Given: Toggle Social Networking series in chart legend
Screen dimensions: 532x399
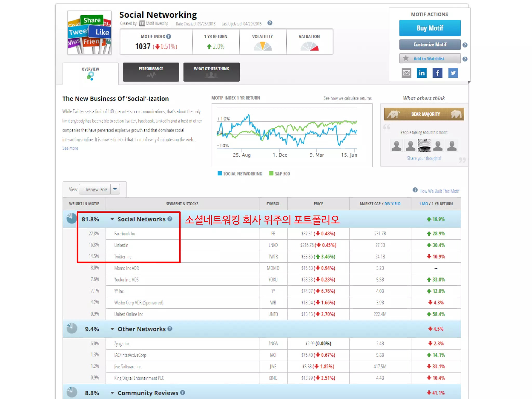Looking at the screenshot, I should [240, 174].
